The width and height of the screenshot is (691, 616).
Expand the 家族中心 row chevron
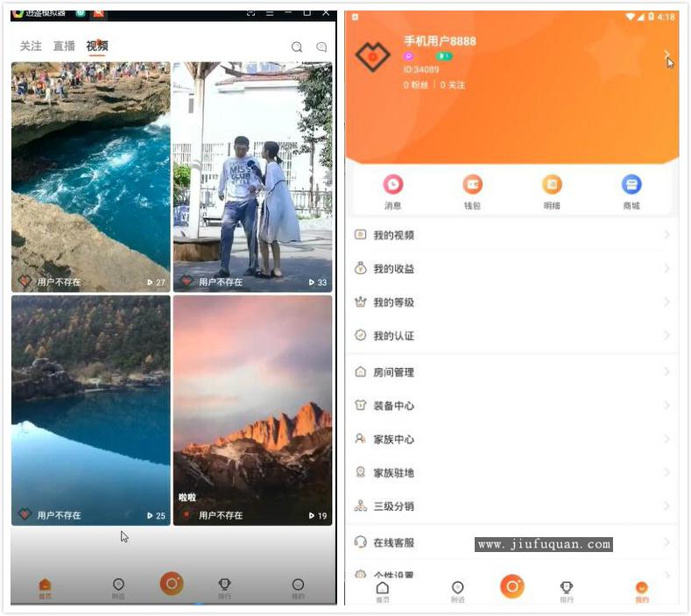(x=666, y=439)
